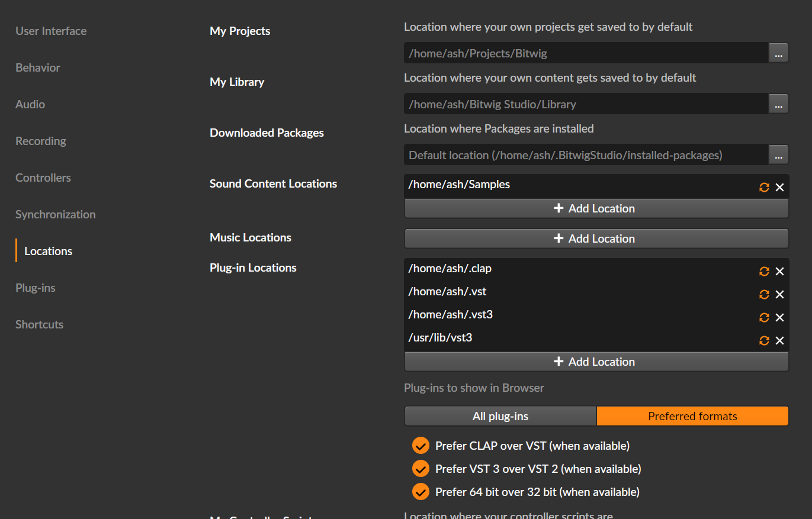Toggle Prefer CLAP over VST checkbox

pyautogui.click(x=421, y=446)
